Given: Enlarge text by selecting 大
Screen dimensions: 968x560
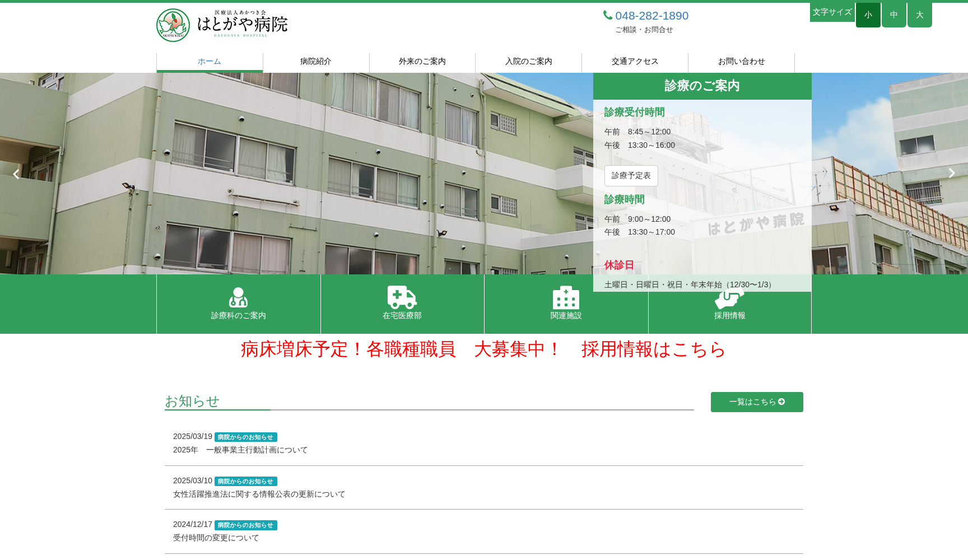Looking at the screenshot, I should (x=919, y=15).
